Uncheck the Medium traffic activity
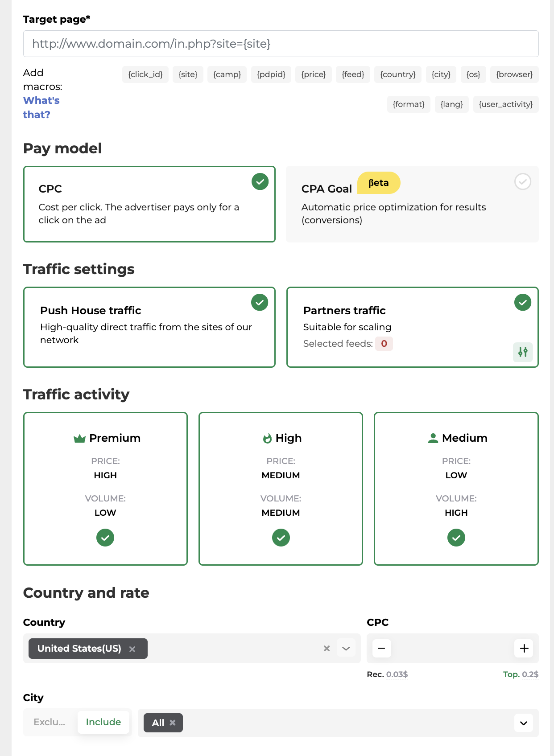The image size is (554, 756). [x=456, y=538]
